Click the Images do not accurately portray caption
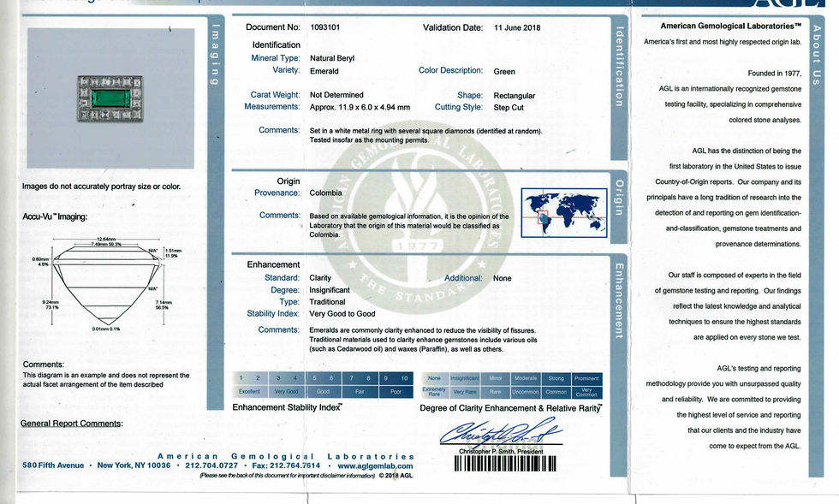 tap(101, 187)
